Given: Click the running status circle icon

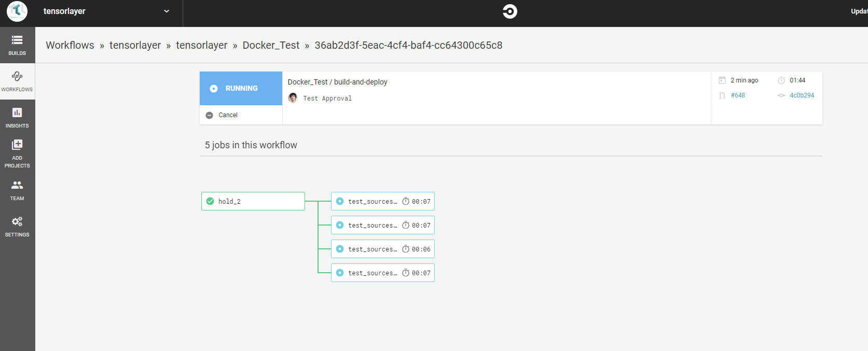Looking at the screenshot, I should tap(214, 89).
